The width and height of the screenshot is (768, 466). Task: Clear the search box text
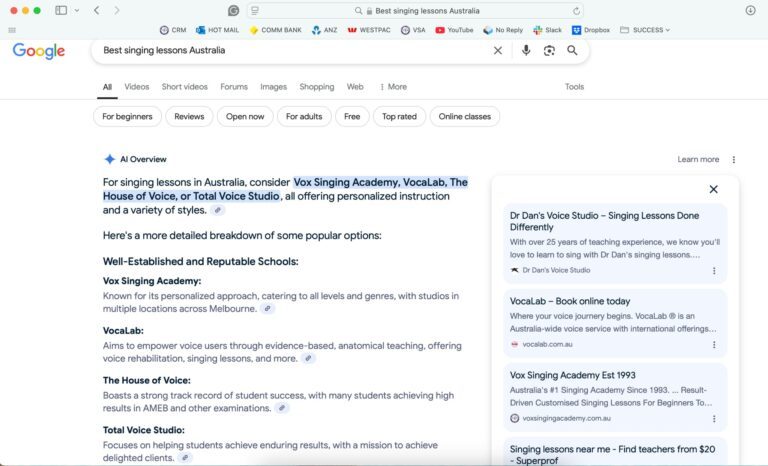498,50
